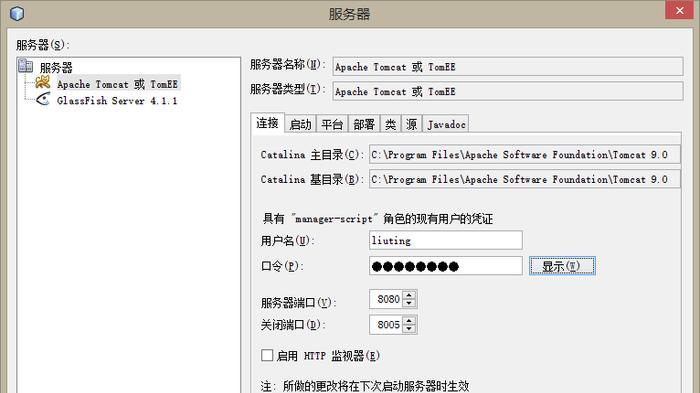Image resolution: width=700 pixels, height=393 pixels.
Task: Click the Tomcat cat icon in tree
Action: click(x=42, y=83)
